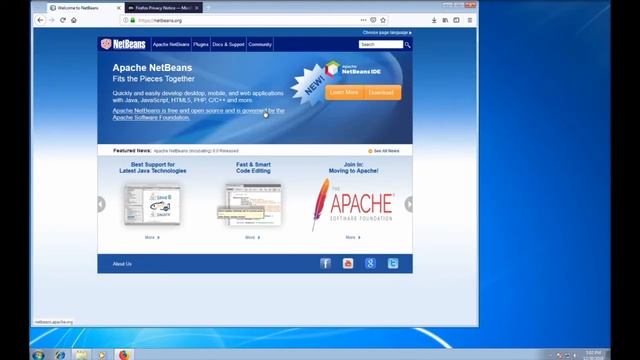
Task: Click More under Java Technologies
Action: pos(152,237)
